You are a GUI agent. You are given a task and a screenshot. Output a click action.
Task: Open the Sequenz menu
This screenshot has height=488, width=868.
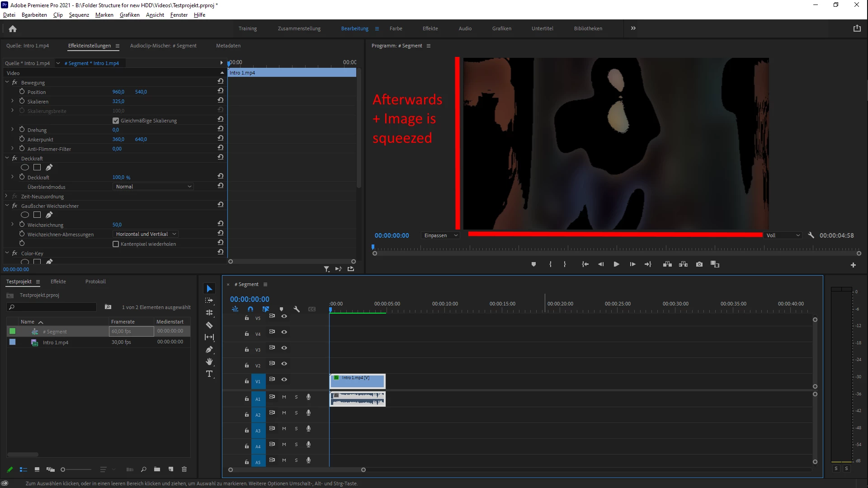tap(79, 15)
